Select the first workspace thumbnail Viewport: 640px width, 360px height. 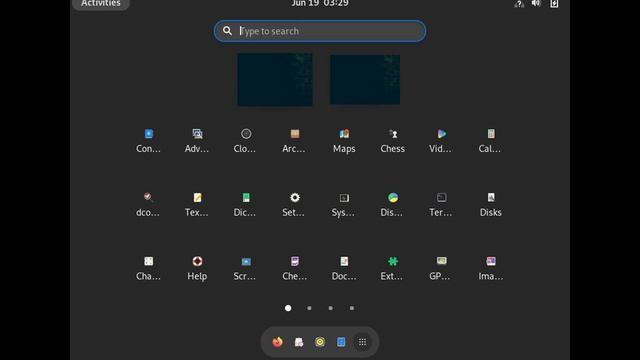(x=275, y=80)
